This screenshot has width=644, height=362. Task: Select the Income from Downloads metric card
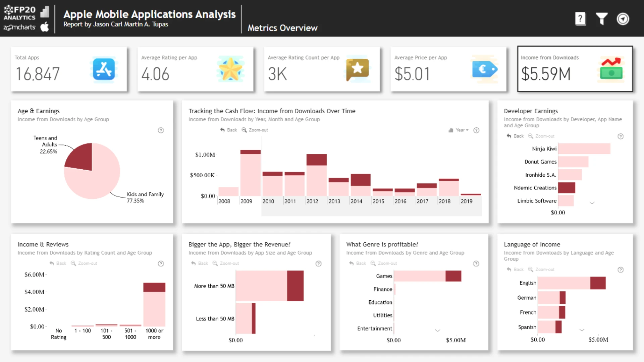[x=575, y=69]
